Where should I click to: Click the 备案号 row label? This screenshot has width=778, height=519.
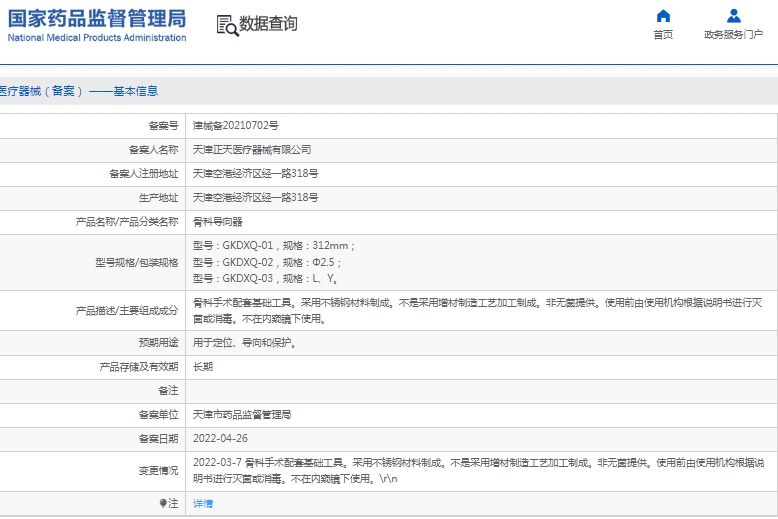163,126
